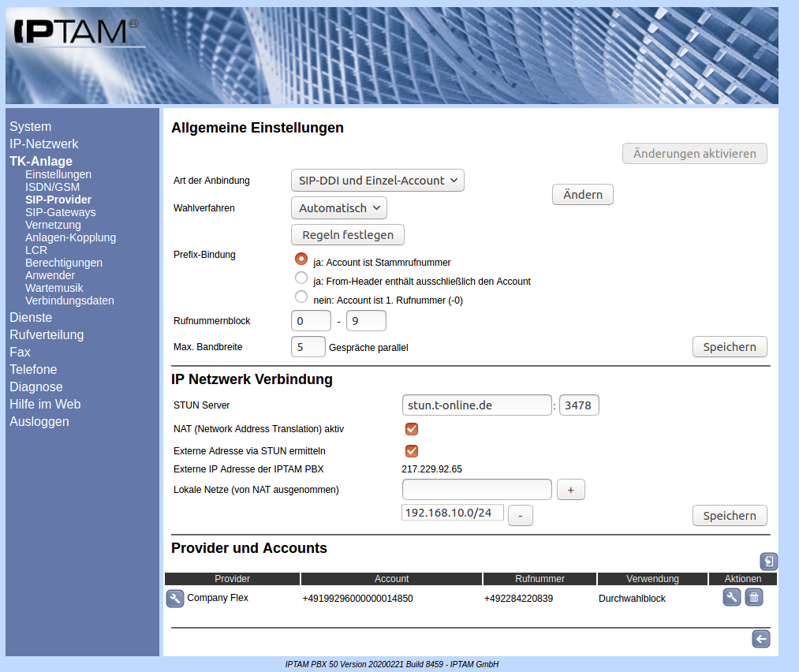Image resolution: width=799 pixels, height=672 pixels.
Task: Save the IP Netzwerk Verbindung settings with Speichern
Action: coord(729,516)
